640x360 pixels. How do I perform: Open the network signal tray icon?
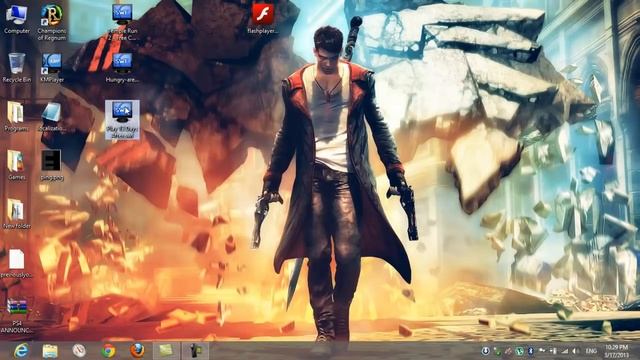(565, 351)
